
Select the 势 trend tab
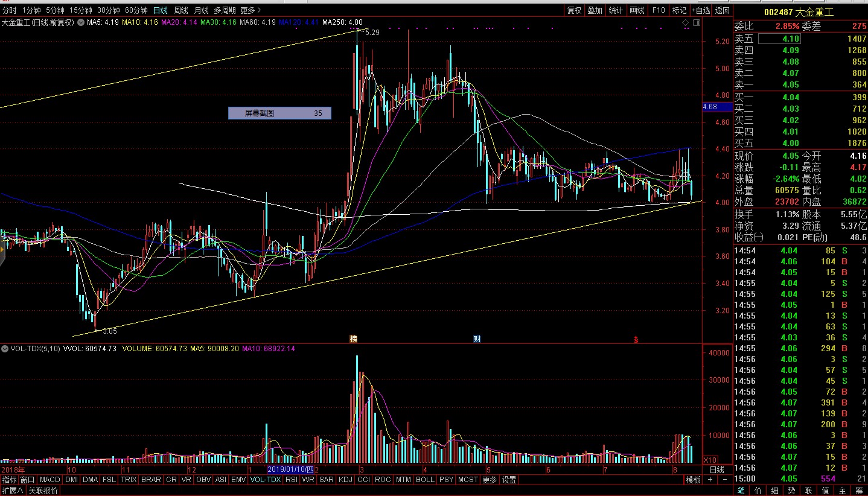pos(791,491)
